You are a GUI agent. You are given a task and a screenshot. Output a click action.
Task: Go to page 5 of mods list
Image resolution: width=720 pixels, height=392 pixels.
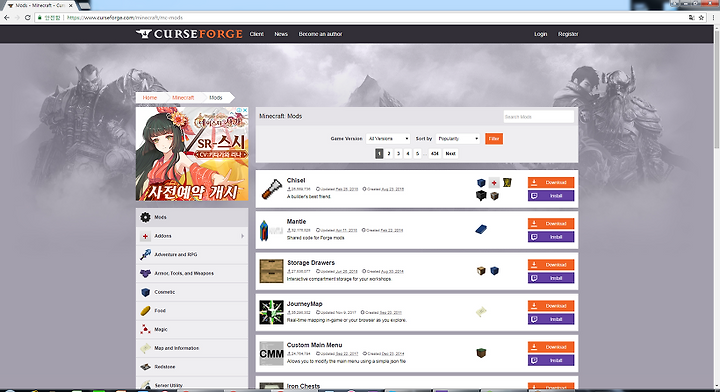point(417,154)
